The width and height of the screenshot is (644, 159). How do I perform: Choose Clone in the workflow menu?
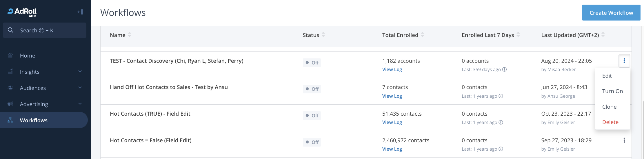[609, 107]
